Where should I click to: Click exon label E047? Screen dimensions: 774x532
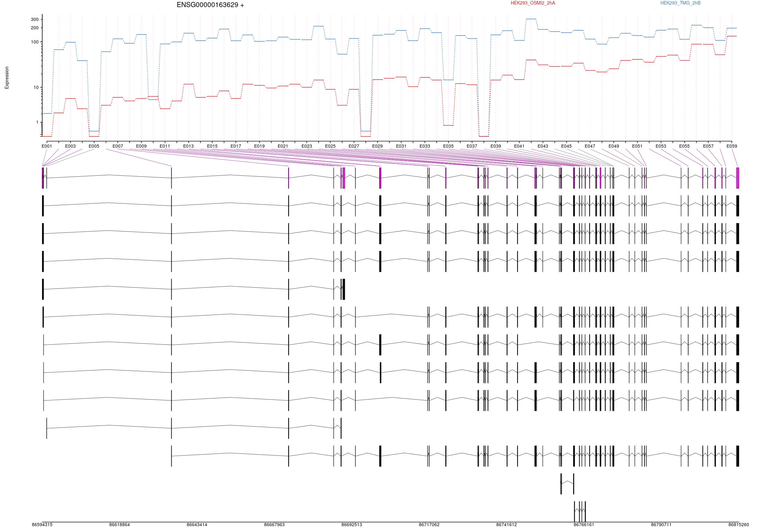tap(590, 146)
